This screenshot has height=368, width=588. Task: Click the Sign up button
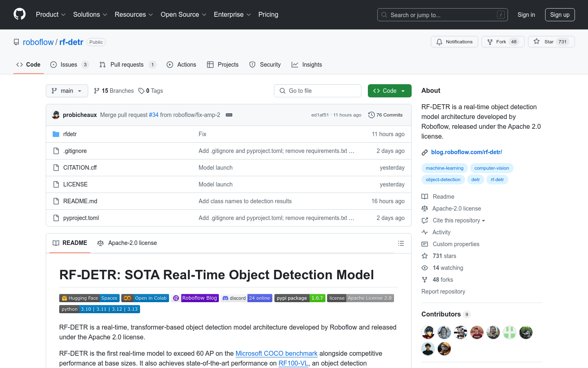559,15
